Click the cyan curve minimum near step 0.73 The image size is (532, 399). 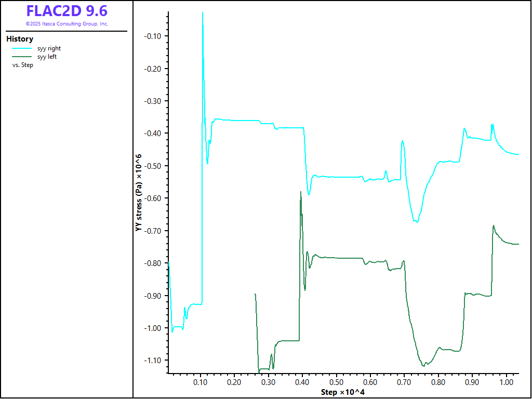click(x=417, y=222)
